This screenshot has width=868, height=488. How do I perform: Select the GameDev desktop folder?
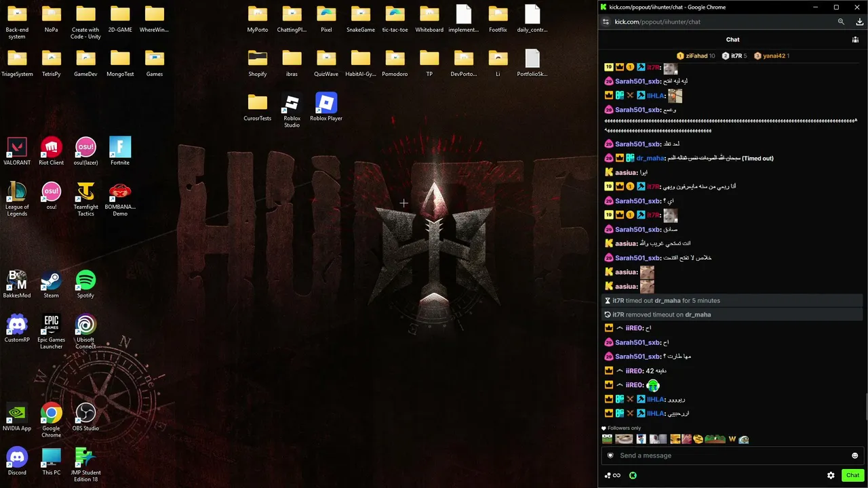[x=85, y=62]
